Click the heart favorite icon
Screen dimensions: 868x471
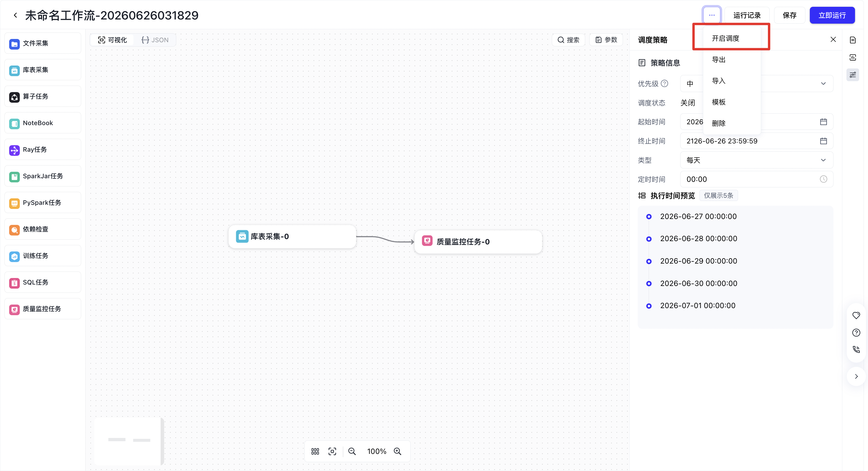click(856, 315)
